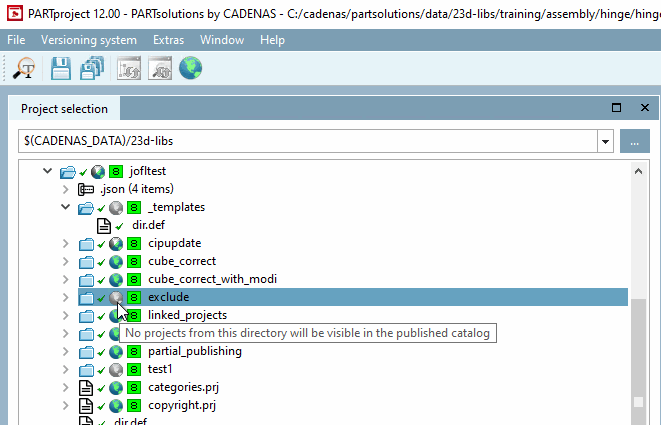Toggle gray publish globe on test1
This screenshot has height=425, width=661.
tap(116, 370)
